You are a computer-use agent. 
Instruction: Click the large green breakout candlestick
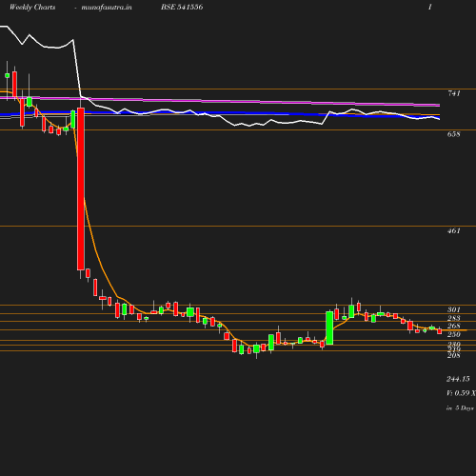pyautogui.click(x=329, y=327)
